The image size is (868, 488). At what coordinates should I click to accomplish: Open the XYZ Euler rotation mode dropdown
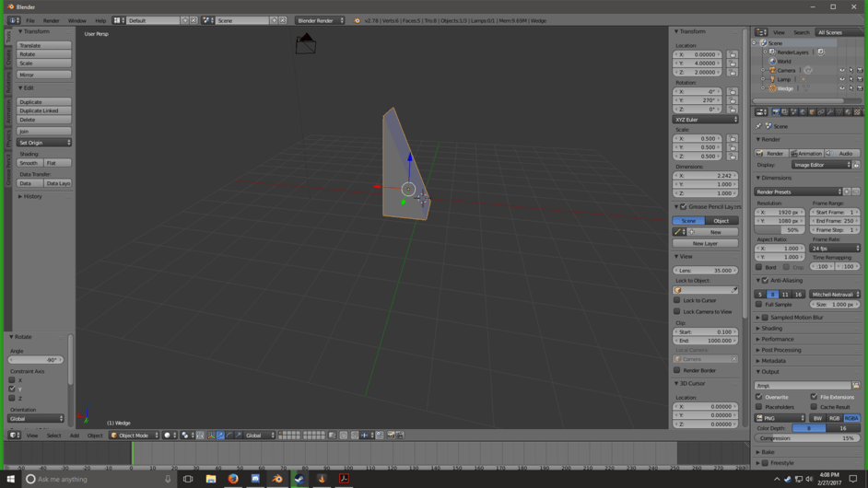(705, 120)
